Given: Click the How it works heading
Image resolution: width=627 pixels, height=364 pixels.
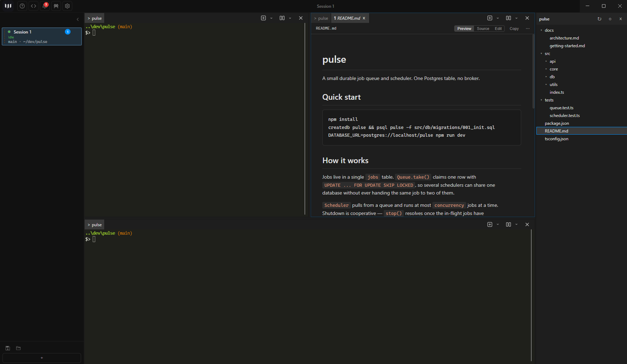Looking at the screenshot, I should coord(345,161).
